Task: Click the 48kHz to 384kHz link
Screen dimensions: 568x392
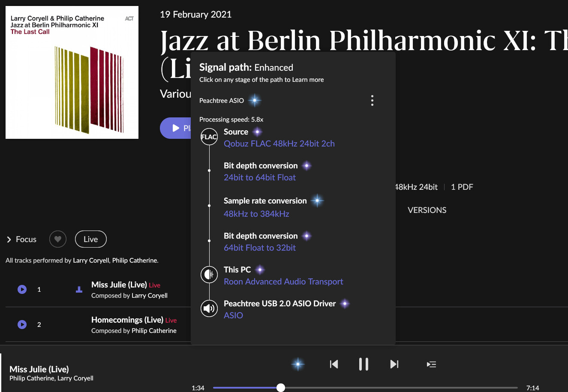Action: tap(256, 214)
